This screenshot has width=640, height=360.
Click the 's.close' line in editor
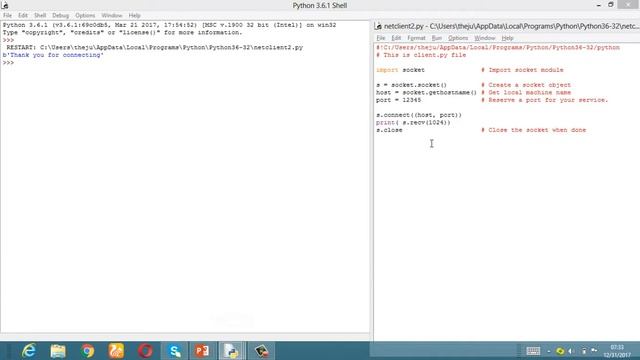389,130
